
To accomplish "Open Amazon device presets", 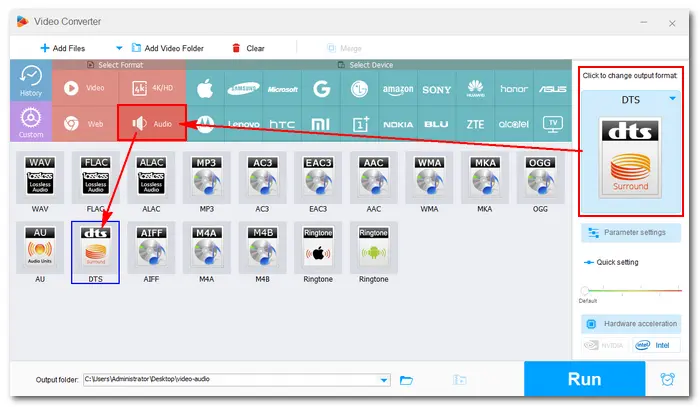I will click(x=398, y=88).
